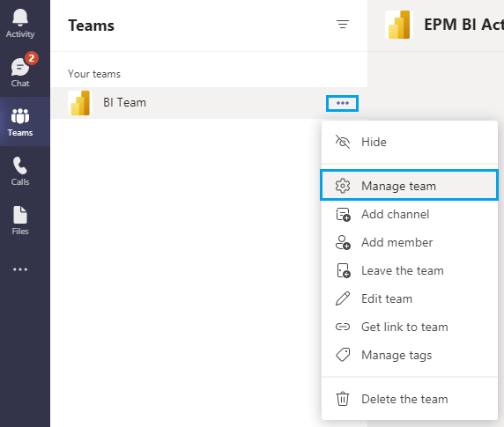The image size is (504, 427).
Task: Click the Add channel icon
Action: pyautogui.click(x=343, y=215)
